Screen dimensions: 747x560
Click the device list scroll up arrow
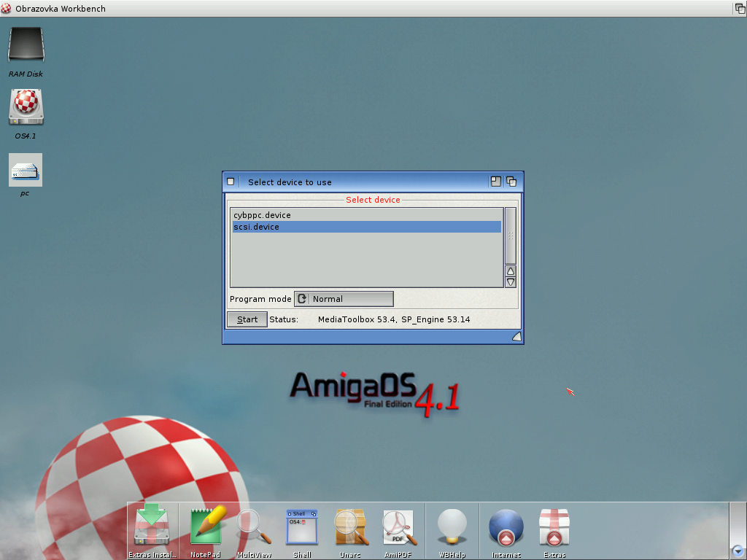(x=511, y=271)
